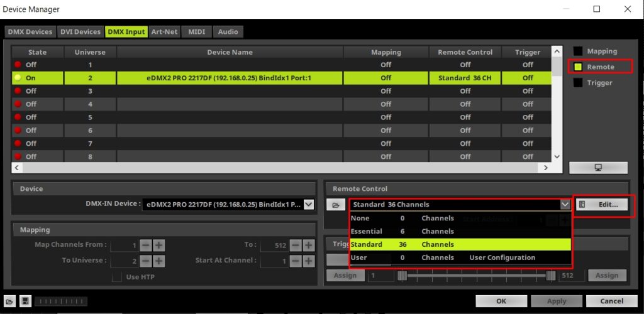
Task: Toggle state indicator of universe 8
Action: click(18, 156)
